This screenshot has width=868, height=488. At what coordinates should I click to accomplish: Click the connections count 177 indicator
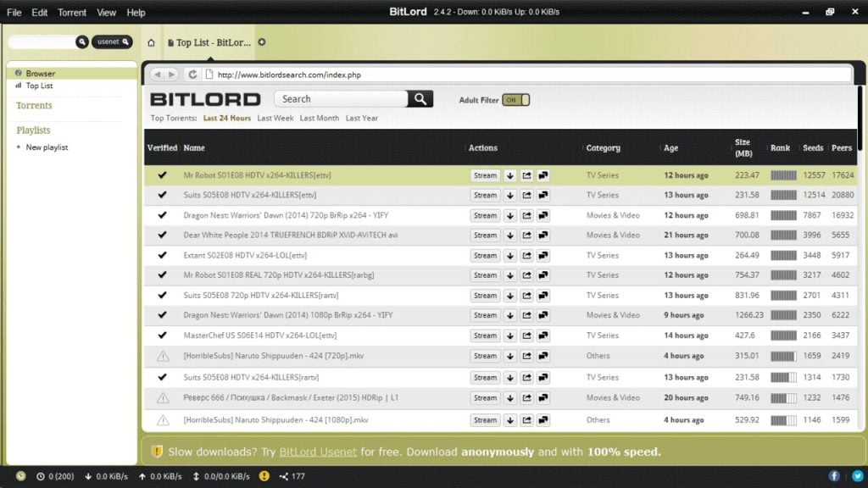point(292,476)
